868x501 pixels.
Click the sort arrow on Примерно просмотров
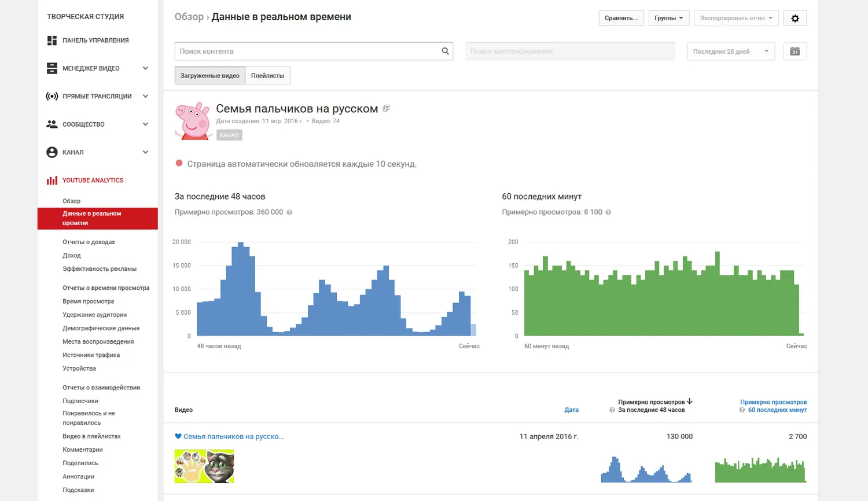point(690,401)
